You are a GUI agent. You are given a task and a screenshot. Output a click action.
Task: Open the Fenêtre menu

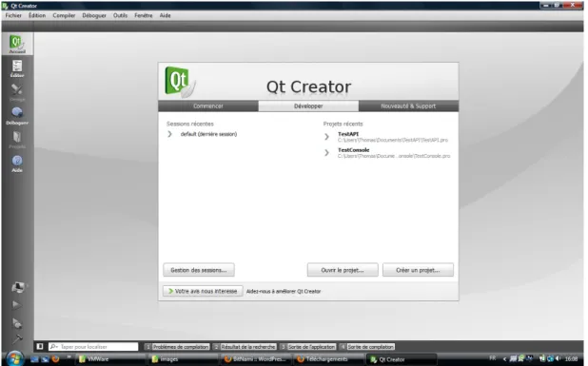coord(144,15)
